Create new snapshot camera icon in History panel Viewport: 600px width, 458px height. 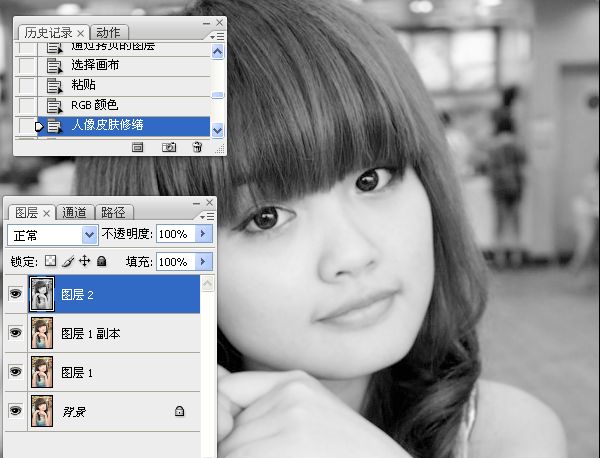click(169, 147)
